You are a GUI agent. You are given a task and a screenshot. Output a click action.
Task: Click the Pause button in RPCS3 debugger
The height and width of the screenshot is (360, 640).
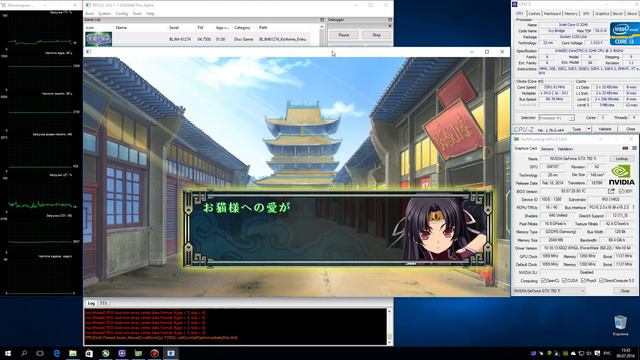344,35
